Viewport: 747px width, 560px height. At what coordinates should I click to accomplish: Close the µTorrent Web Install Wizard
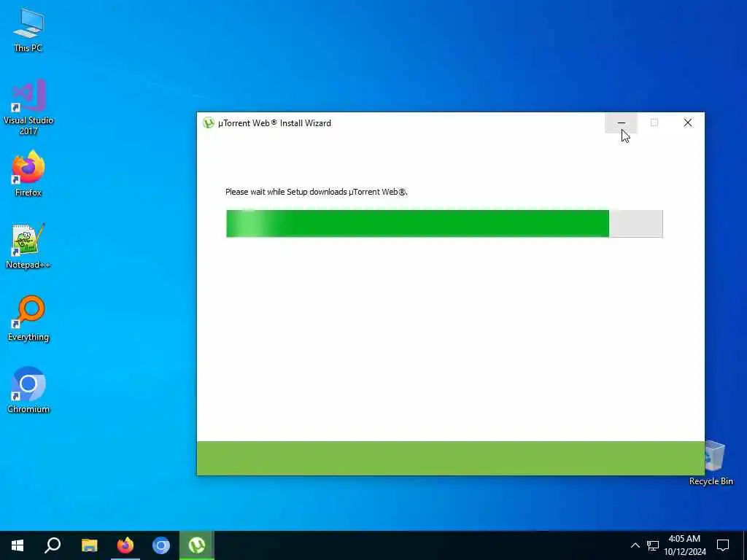coord(687,122)
